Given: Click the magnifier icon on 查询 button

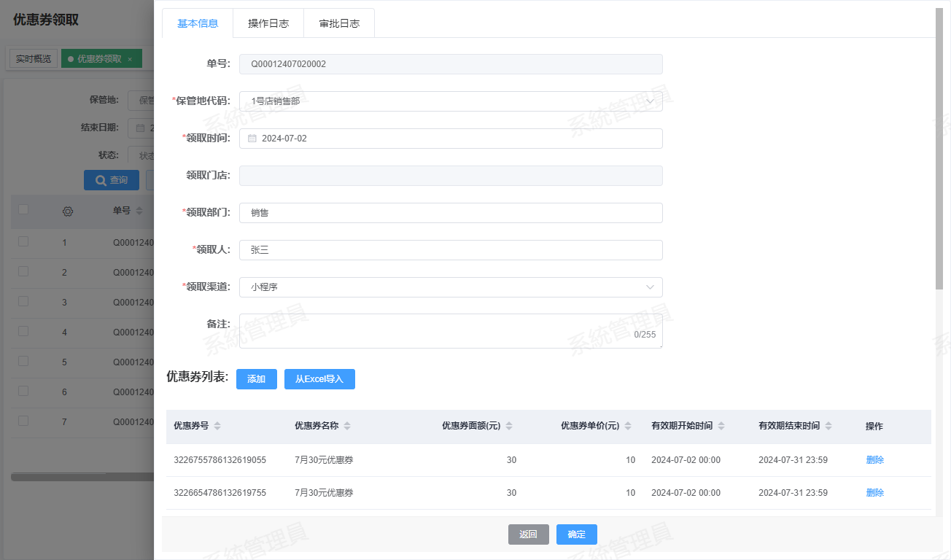Looking at the screenshot, I should coord(101,180).
